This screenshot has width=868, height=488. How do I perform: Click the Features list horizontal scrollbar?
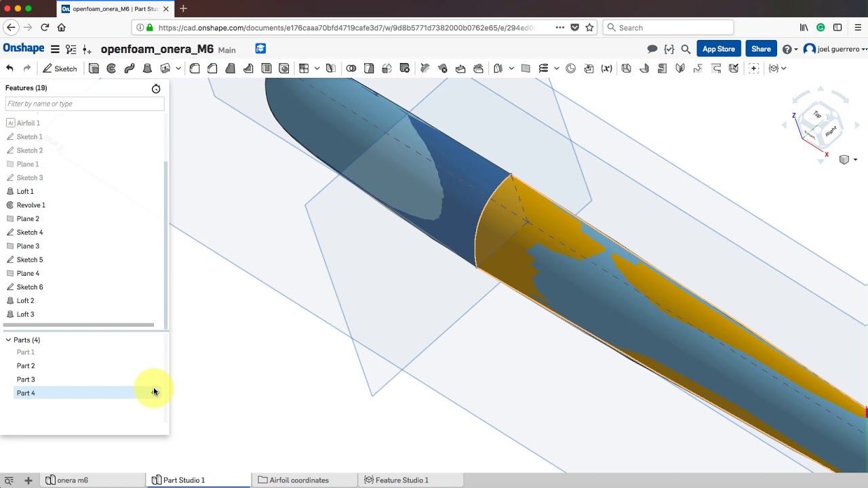pyautogui.click(x=79, y=325)
